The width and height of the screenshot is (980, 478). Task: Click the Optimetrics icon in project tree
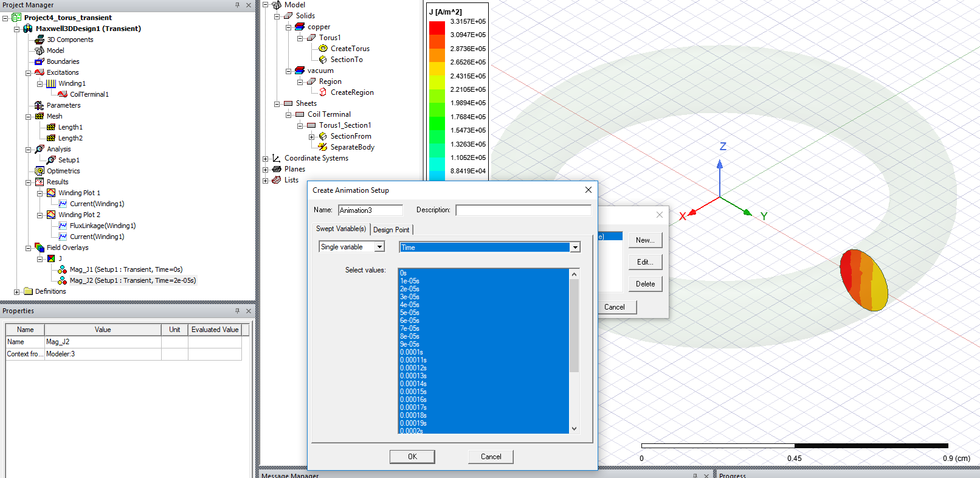[x=40, y=171]
